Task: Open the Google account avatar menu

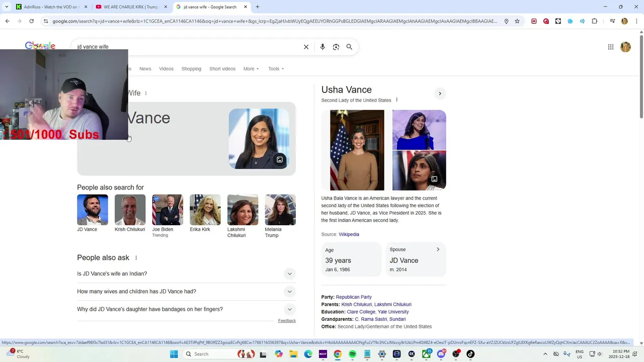Action: (625, 47)
